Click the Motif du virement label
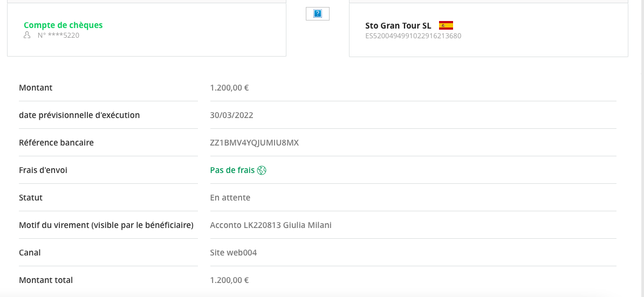The width and height of the screenshot is (644, 297). 106,225
